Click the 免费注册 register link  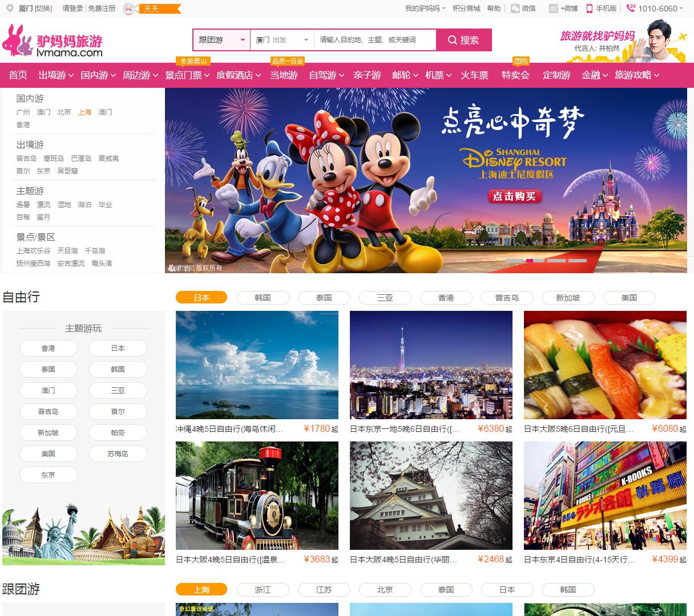coord(102,9)
